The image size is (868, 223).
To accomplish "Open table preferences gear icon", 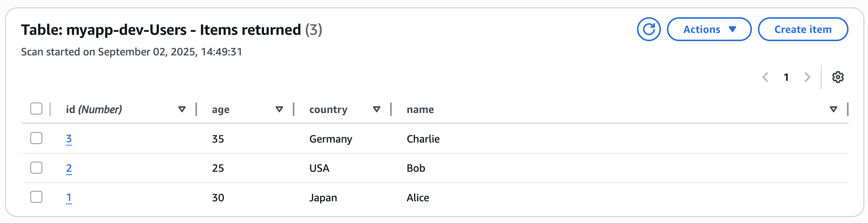I will pyautogui.click(x=838, y=77).
